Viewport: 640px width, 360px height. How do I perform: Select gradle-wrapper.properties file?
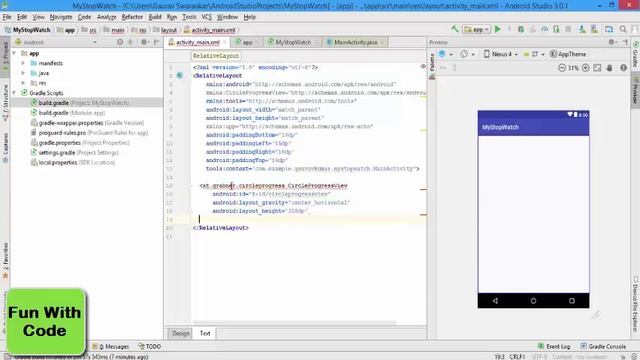87,123
